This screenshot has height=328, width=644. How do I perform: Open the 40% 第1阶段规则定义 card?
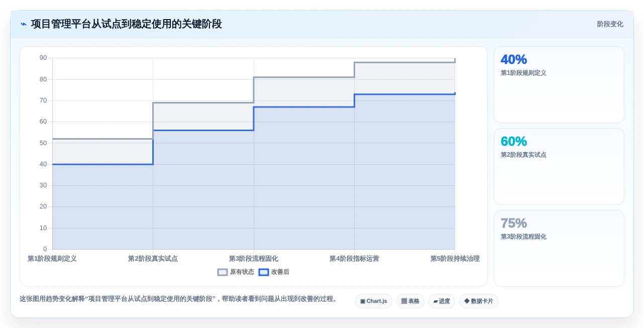[x=559, y=84]
